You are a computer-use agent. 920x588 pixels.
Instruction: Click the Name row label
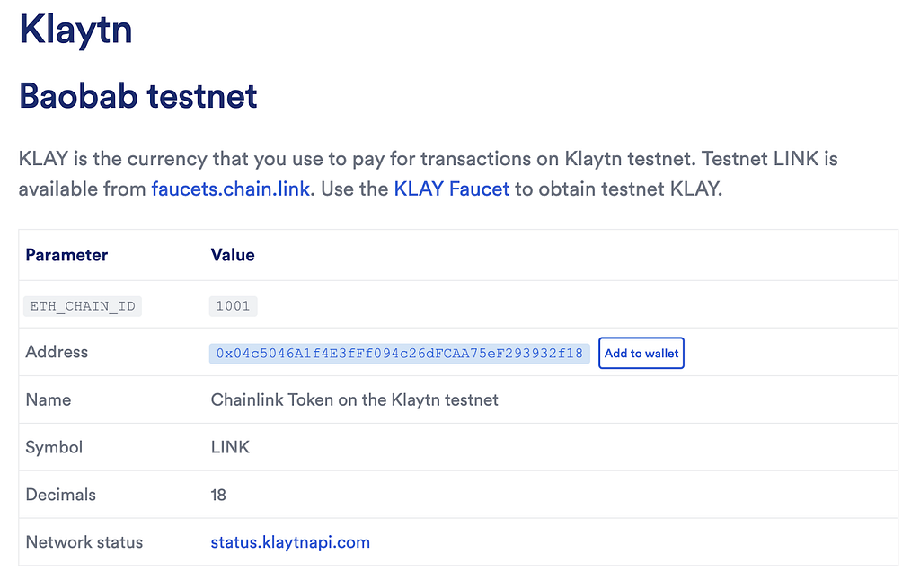(x=49, y=399)
